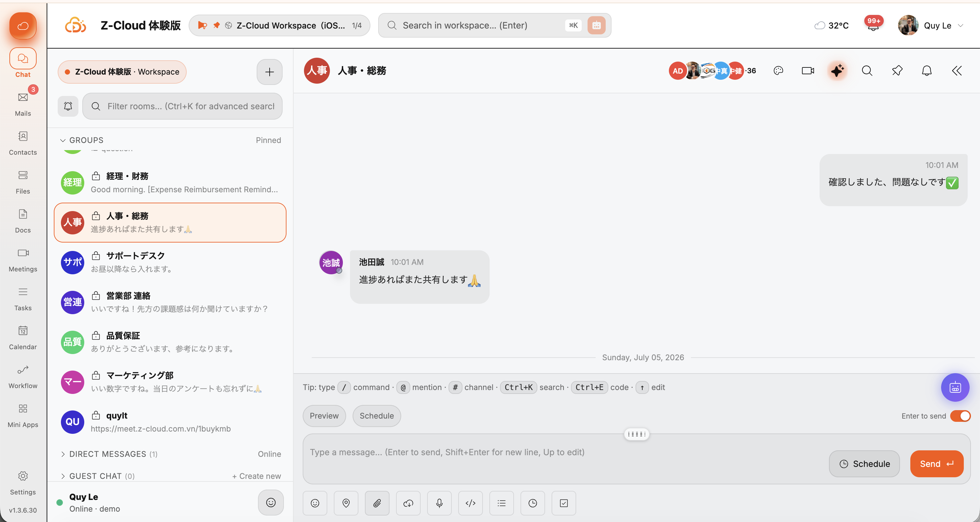Create a new room with plus button
This screenshot has width=980, height=522.
(270, 72)
